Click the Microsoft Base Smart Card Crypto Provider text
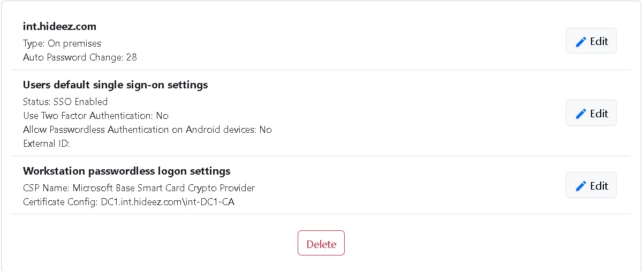Screen dimensions: 644x271 coord(163,188)
